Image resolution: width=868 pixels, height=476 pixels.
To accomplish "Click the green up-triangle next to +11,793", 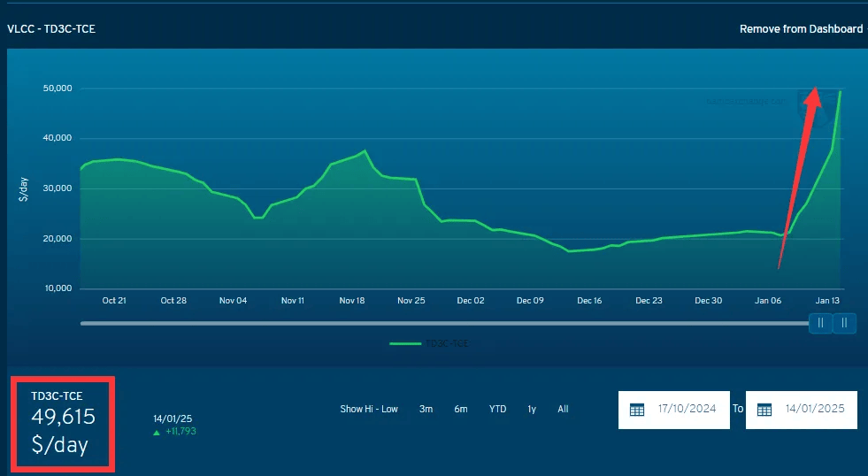I will click(157, 433).
